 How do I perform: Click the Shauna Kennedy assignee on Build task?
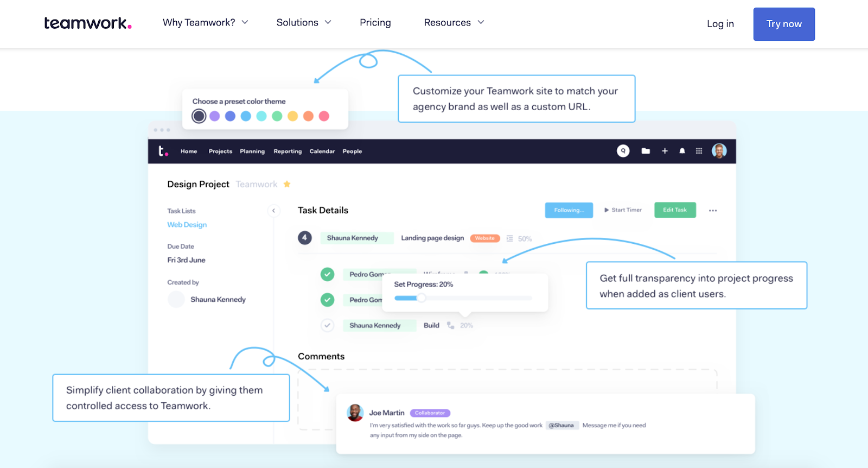379,325
